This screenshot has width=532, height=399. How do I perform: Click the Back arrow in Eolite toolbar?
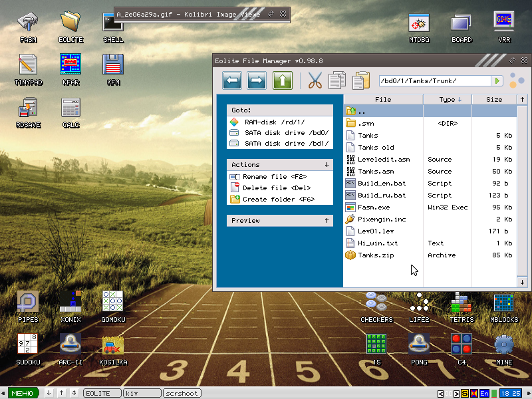[x=231, y=81]
